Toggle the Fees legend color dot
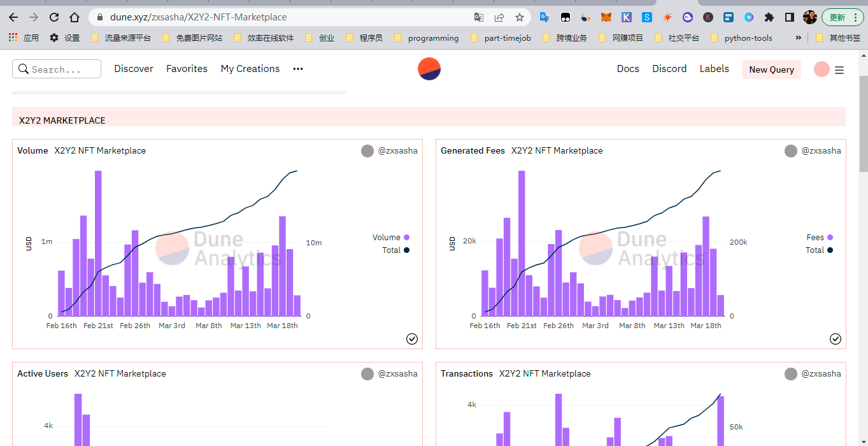Screen dimensions: 868x446 pos(830,238)
